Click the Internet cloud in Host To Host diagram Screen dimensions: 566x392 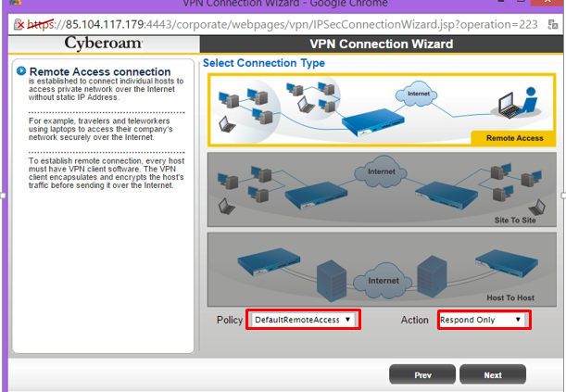tap(383, 281)
